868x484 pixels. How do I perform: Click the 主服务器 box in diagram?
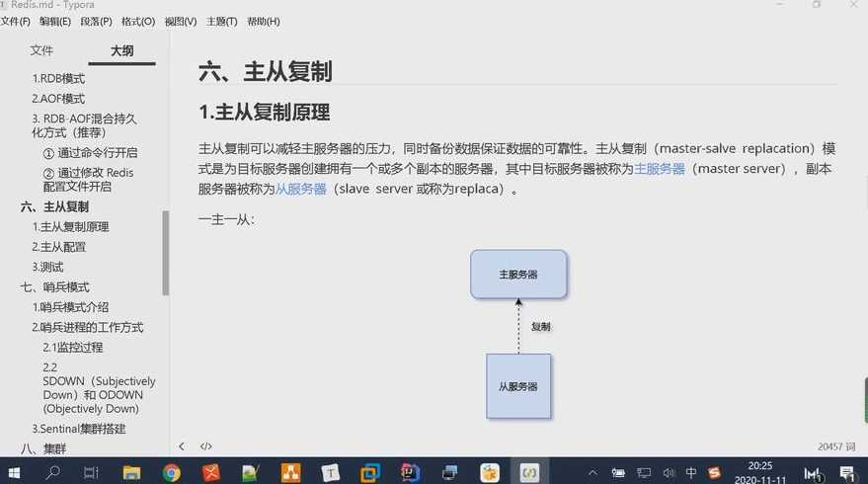pos(518,275)
